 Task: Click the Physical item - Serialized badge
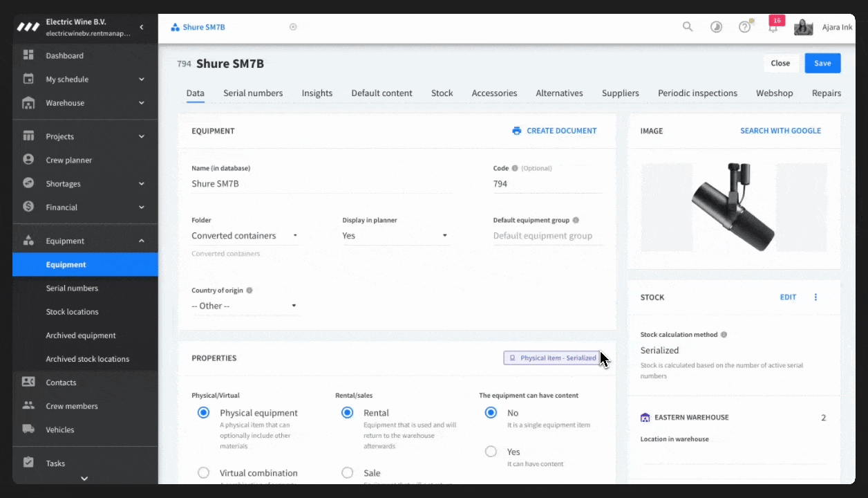pos(551,358)
